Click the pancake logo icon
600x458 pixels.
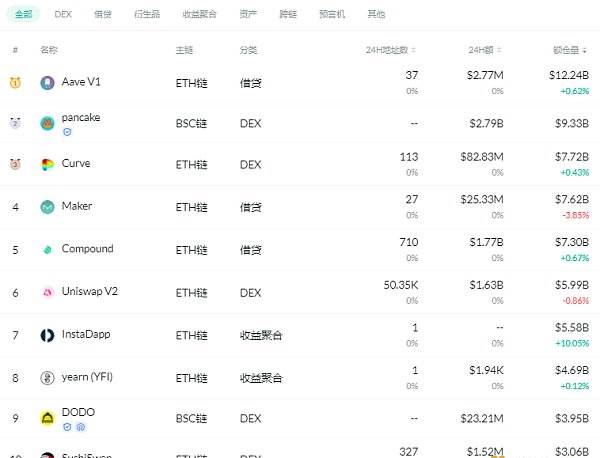(47, 123)
